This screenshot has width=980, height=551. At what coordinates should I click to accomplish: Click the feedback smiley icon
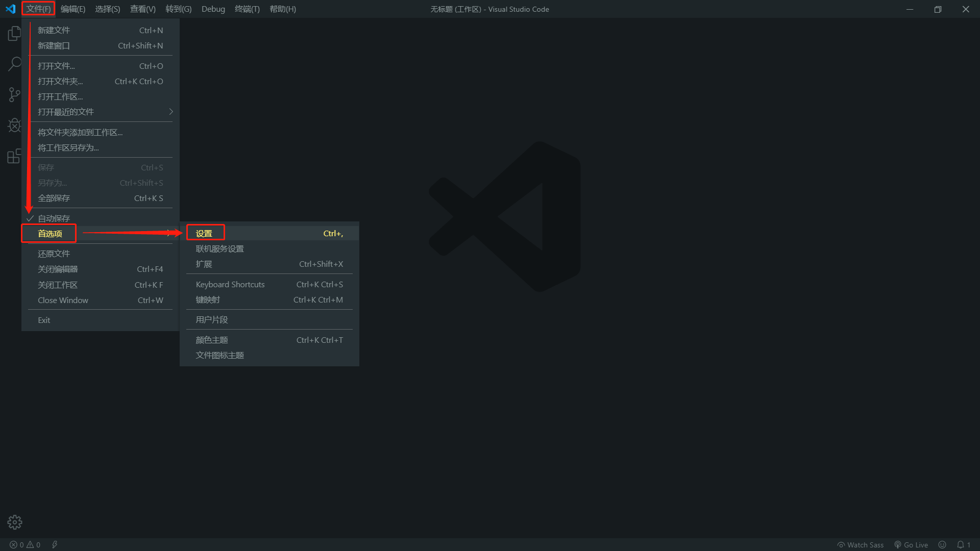pyautogui.click(x=942, y=545)
